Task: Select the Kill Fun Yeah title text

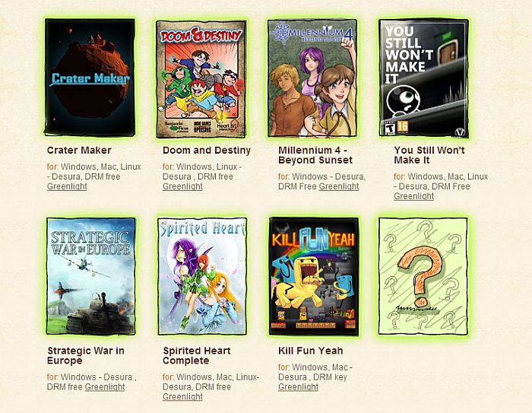Action: point(310,351)
